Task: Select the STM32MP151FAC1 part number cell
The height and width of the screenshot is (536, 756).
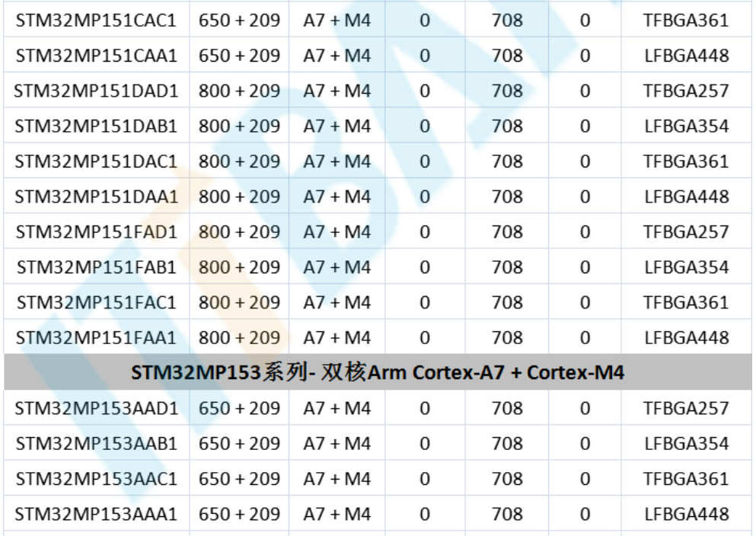Action: pyautogui.click(x=97, y=302)
